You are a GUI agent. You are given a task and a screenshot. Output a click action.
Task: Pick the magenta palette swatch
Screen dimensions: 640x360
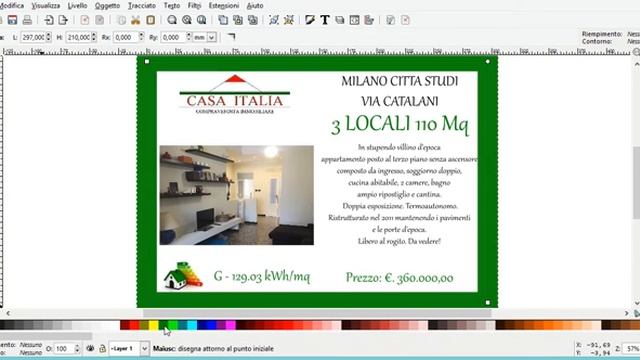coord(231,325)
